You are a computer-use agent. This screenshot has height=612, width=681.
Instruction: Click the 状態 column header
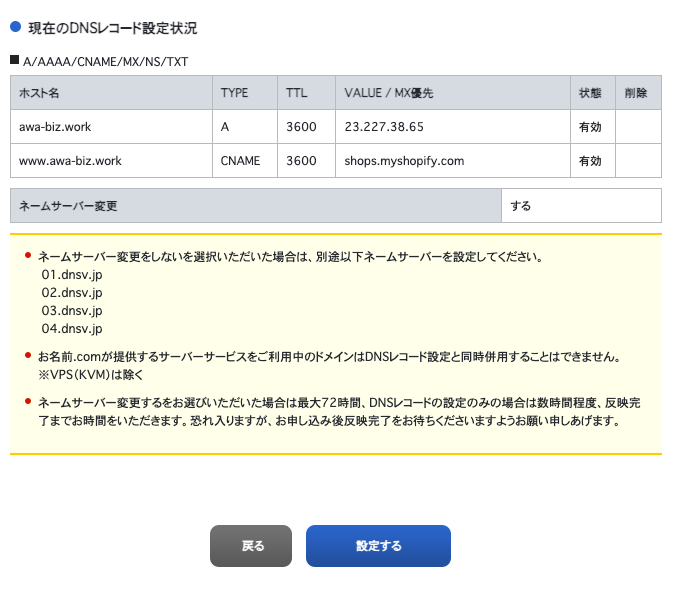pos(593,93)
